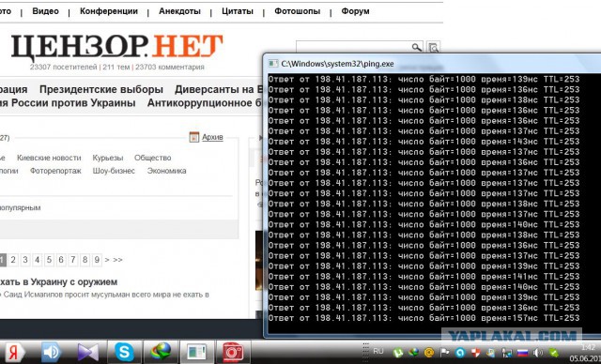Open the Skype taskbar icon
Screen dimensions: 601x364
coord(124,352)
